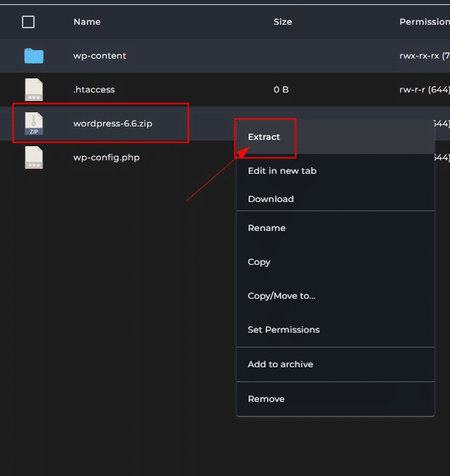Choose Edit in new tab

(336, 171)
